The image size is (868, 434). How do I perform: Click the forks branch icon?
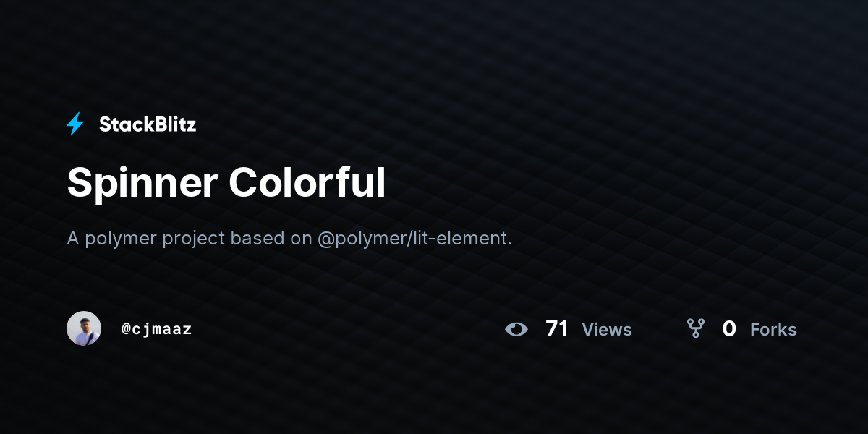(696, 329)
